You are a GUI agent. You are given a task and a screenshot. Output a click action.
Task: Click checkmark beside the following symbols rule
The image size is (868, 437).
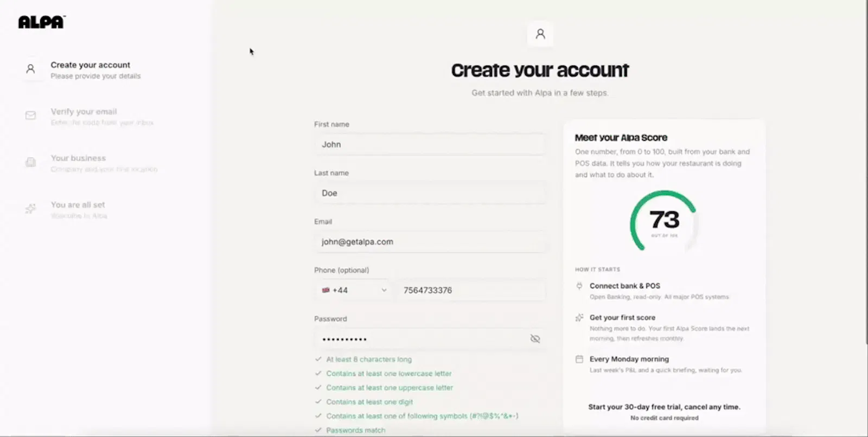[x=318, y=416]
